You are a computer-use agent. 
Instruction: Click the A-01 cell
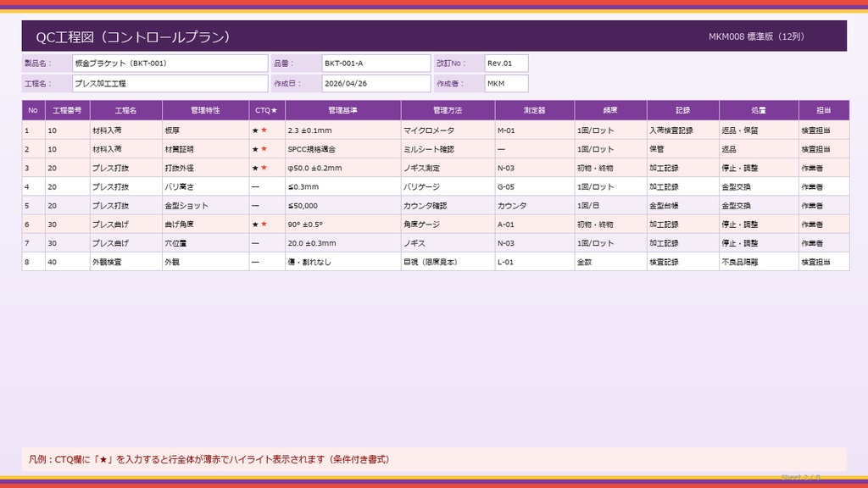535,225
